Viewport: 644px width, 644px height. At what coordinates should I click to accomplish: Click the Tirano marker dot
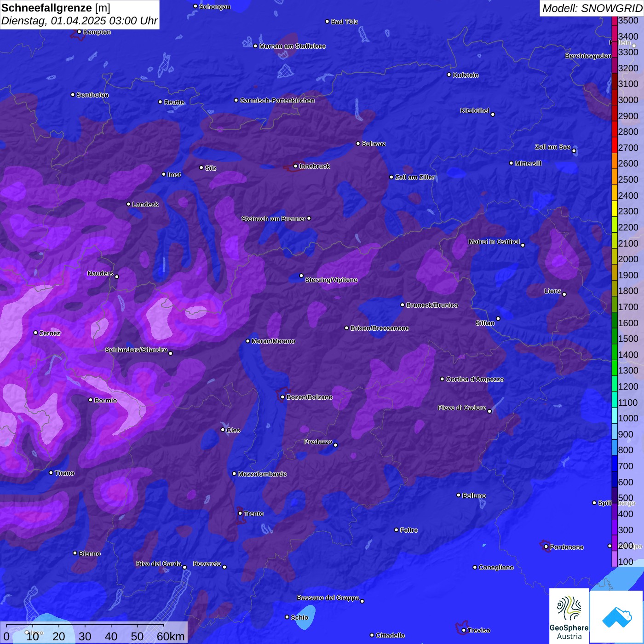point(51,472)
